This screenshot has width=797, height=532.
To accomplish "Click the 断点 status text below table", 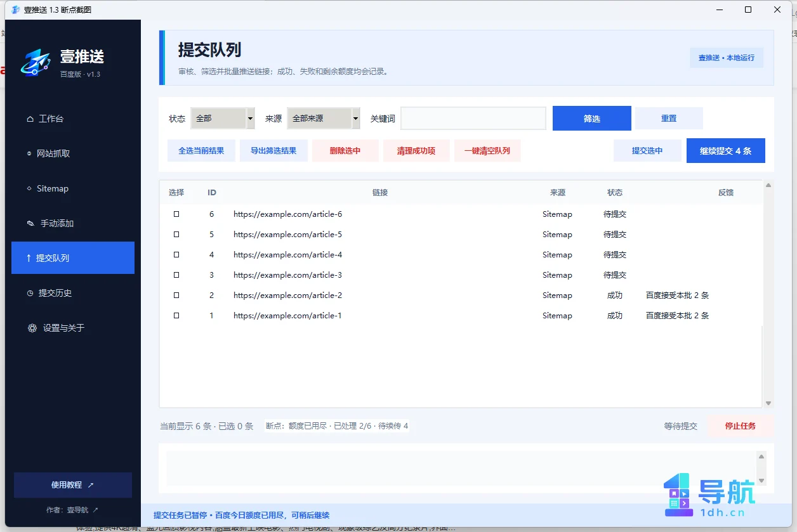I will coord(337,426).
